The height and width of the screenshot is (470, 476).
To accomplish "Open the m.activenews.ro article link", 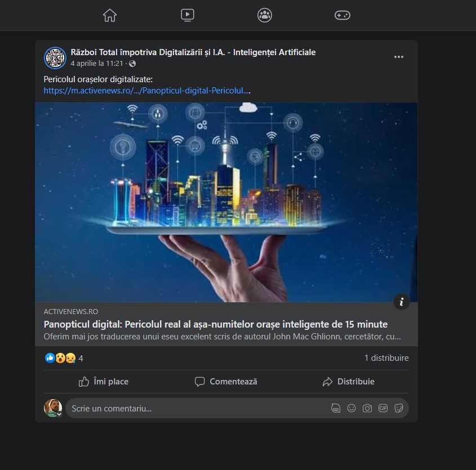I will [147, 91].
